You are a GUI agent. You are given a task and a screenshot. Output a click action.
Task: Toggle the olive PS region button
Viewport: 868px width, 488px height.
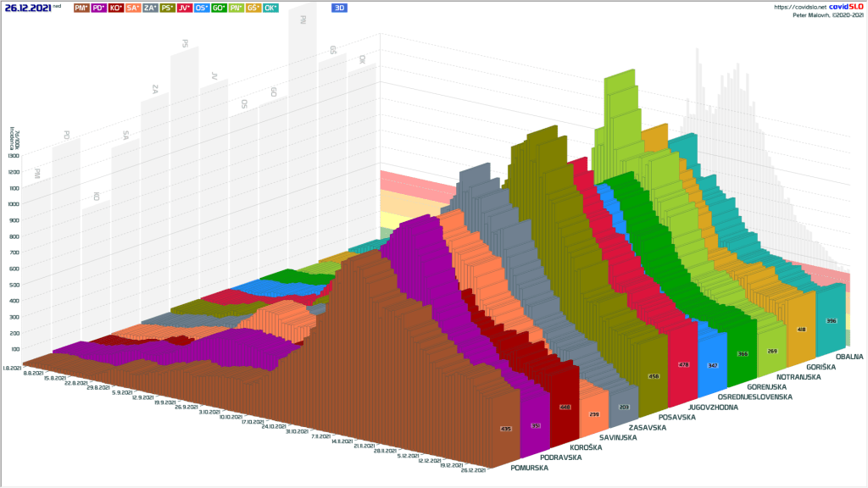pyautogui.click(x=168, y=8)
